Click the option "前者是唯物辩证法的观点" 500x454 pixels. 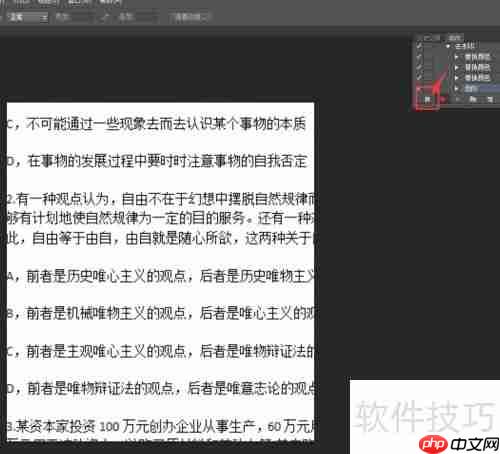coord(101,388)
